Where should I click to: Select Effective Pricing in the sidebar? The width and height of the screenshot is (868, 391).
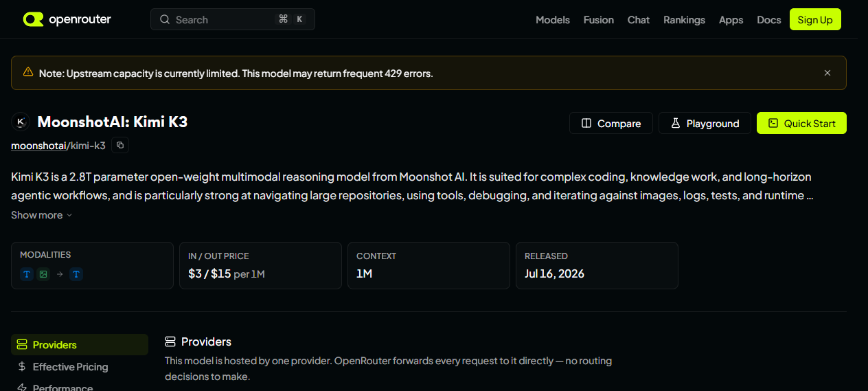[80, 367]
